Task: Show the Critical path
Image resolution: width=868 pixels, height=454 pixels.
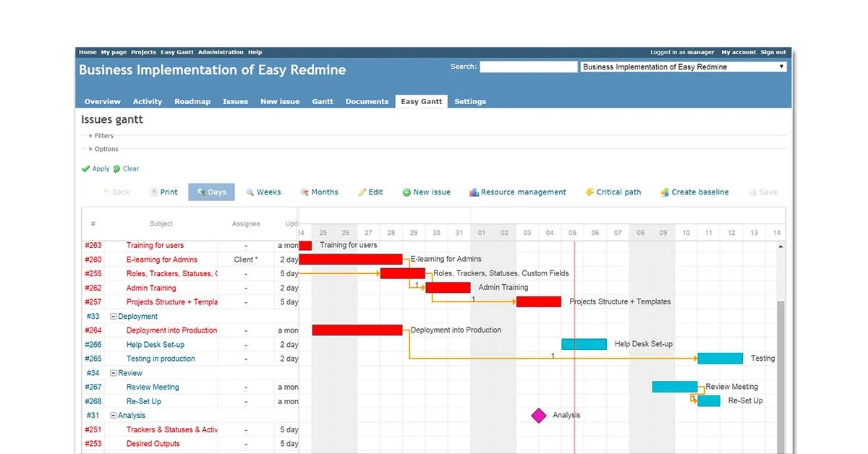Action: [613, 192]
